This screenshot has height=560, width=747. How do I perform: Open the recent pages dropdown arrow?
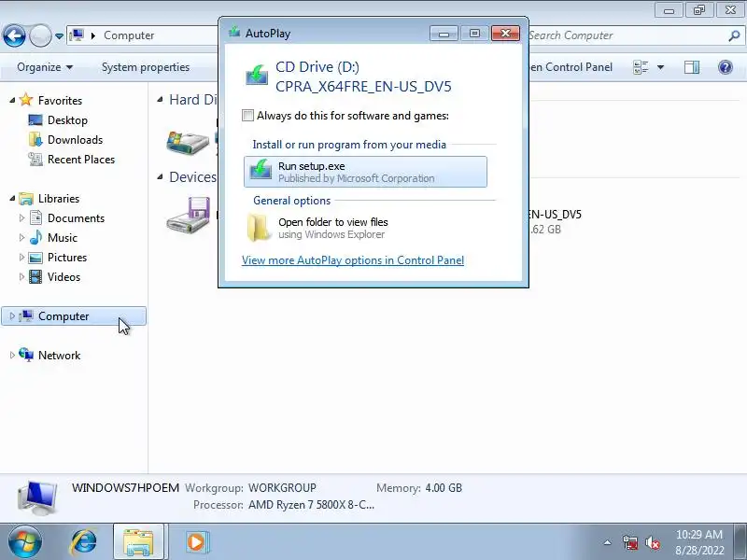(59, 36)
